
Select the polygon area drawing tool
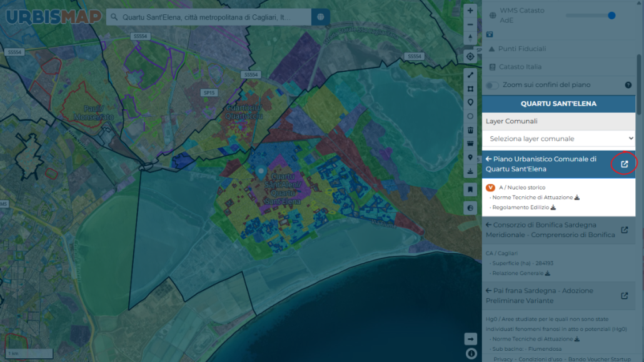click(x=470, y=89)
